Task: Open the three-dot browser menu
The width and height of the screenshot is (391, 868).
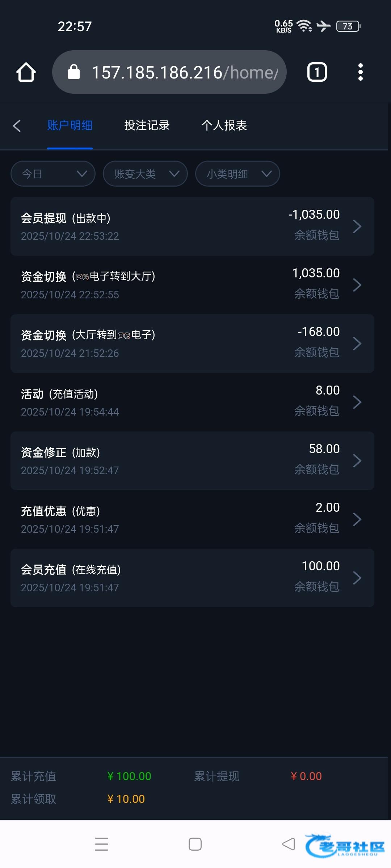Action: pyautogui.click(x=360, y=72)
